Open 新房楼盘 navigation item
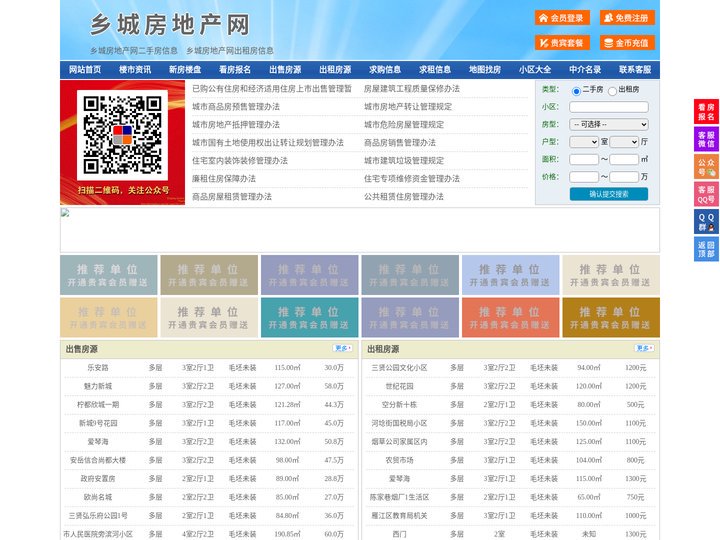Image resolution: width=720 pixels, height=540 pixels. pyautogui.click(x=185, y=70)
